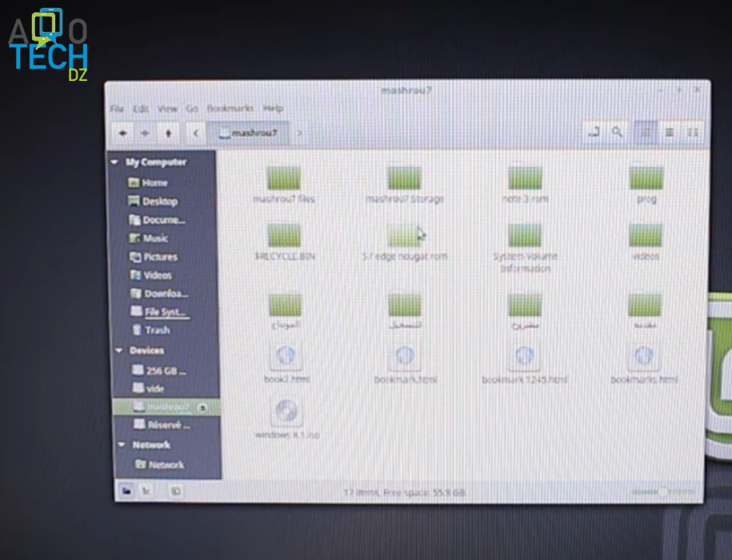Open the search magnifier in toolbar
732x560 pixels.
(617, 132)
